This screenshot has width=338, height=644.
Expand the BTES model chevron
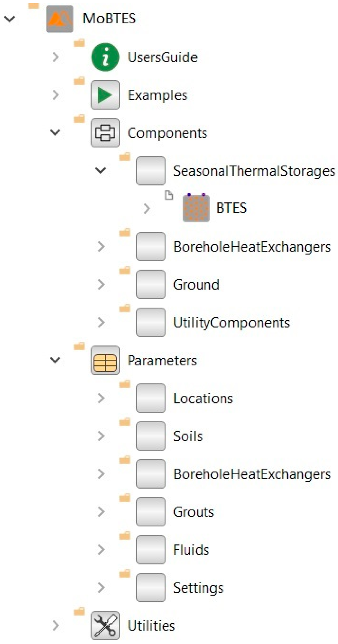point(146,208)
